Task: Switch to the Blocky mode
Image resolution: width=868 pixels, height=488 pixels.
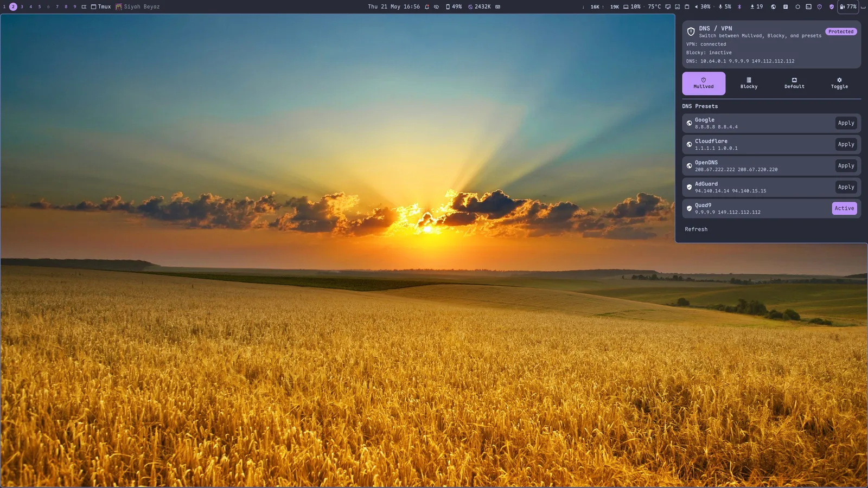Action: point(749,83)
